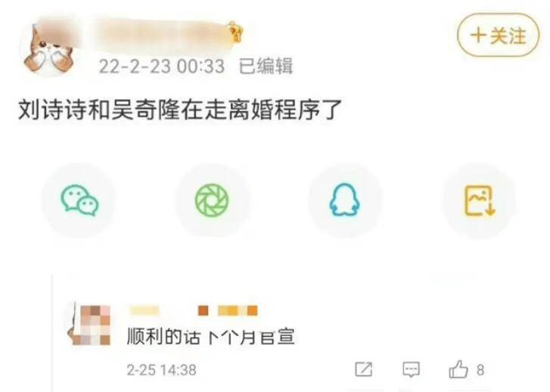Open the commenter's pixelated avatar
This screenshot has height=392, width=550.
pyautogui.click(x=91, y=325)
